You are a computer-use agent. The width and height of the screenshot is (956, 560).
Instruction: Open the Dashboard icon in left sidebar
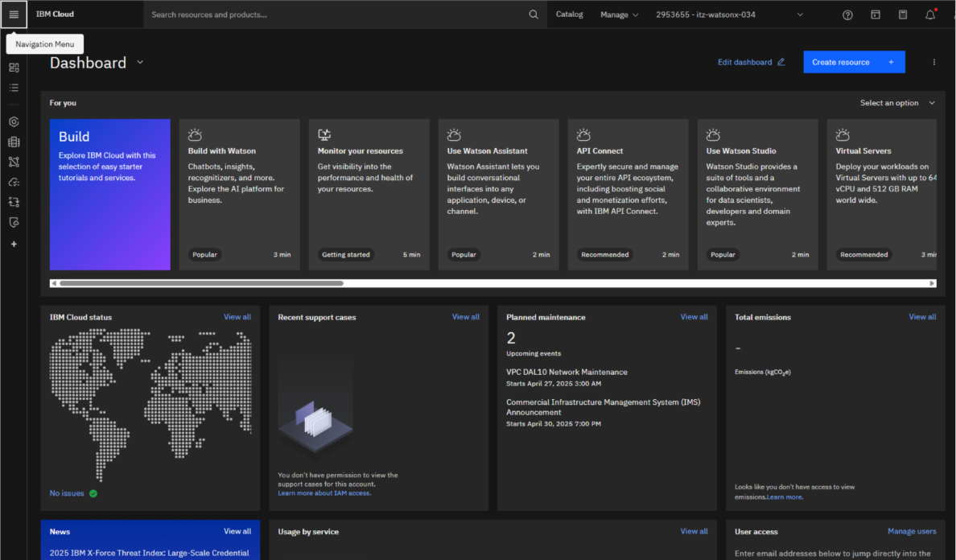pyautogui.click(x=14, y=68)
